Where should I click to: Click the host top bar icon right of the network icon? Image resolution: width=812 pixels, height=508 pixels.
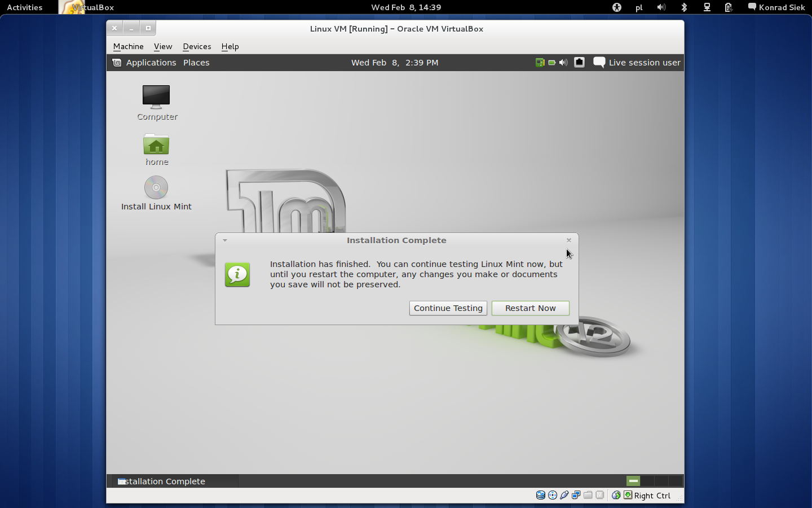click(729, 7)
